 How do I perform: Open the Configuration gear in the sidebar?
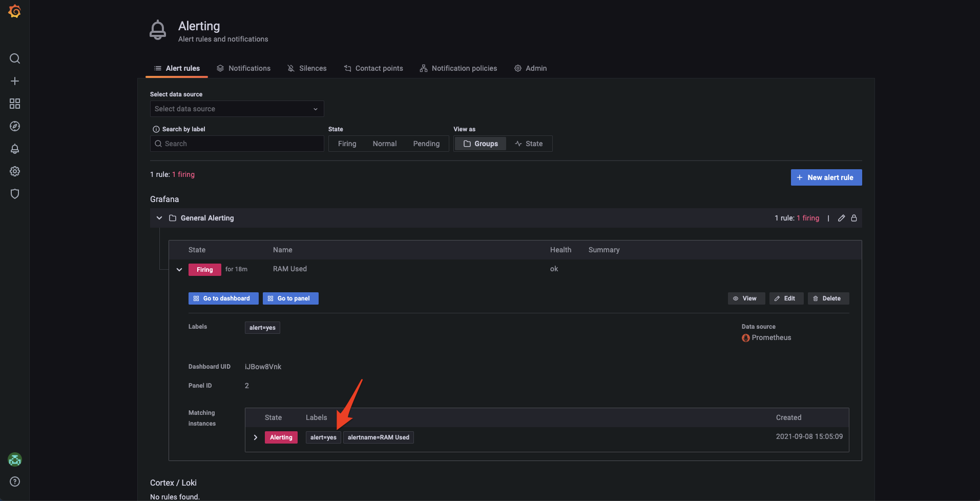click(14, 171)
